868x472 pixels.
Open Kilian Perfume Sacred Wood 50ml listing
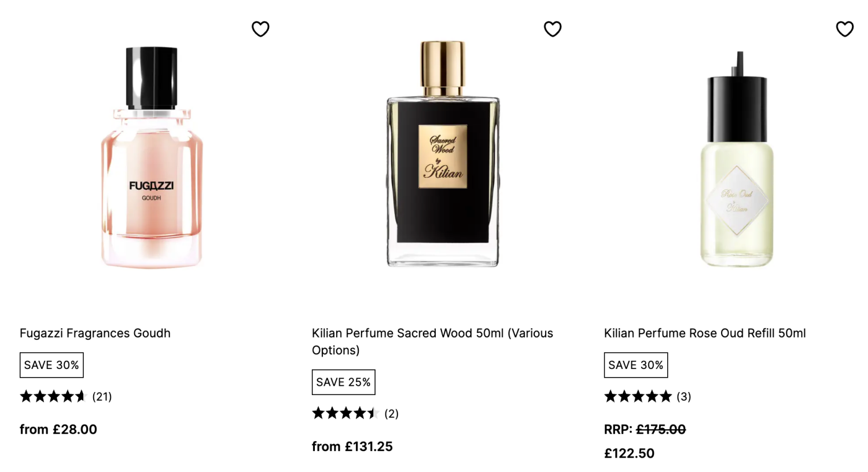click(x=432, y=342)
